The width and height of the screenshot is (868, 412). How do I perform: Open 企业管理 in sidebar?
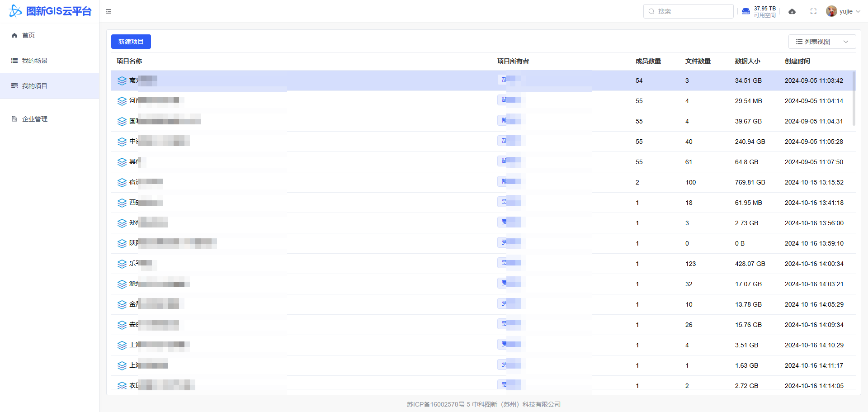pyautogui.click(x=34, y=119)
